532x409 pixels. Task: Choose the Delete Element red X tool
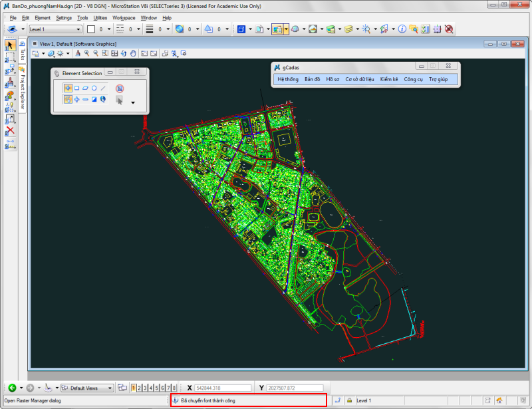(10, 130)
